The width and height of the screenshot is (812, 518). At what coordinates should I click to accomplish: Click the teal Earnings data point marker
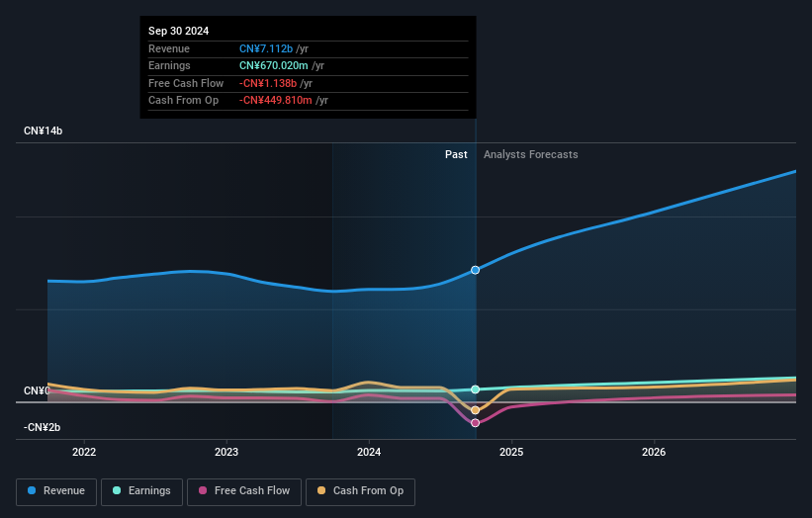476,389
